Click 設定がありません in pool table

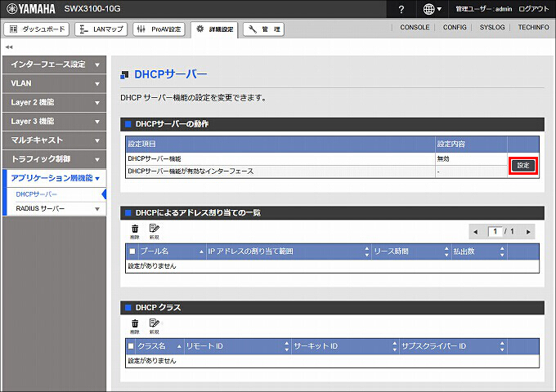click(152, 266)
